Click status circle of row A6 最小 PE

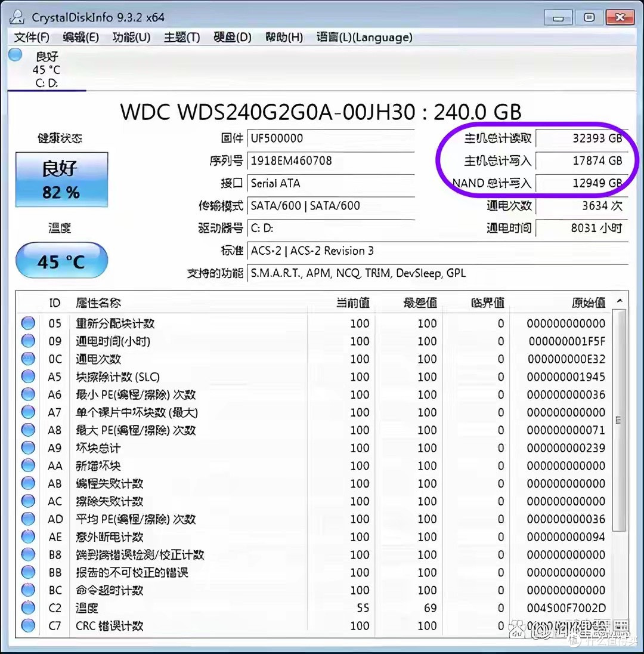pyautogui.click(x=28, y=394)
